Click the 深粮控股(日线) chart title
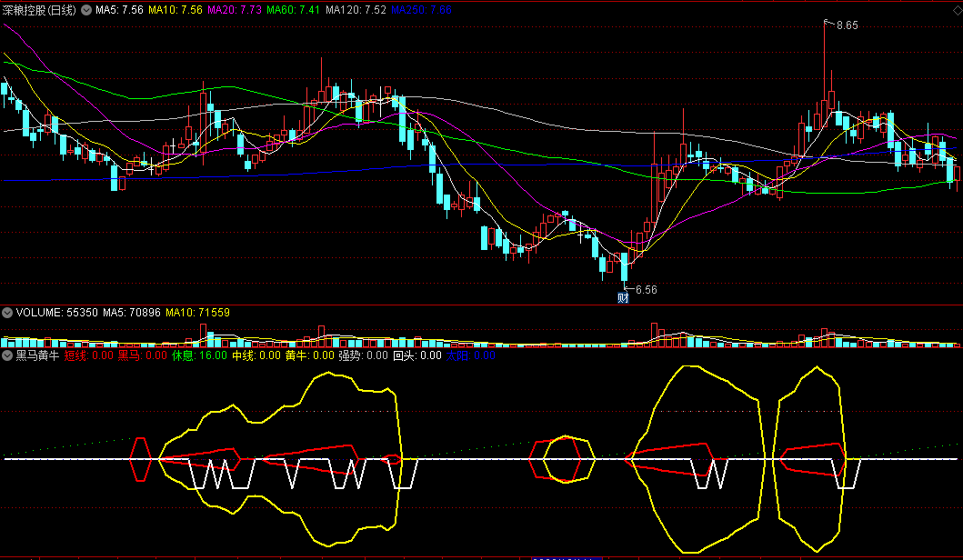 [x=39, y=10]
